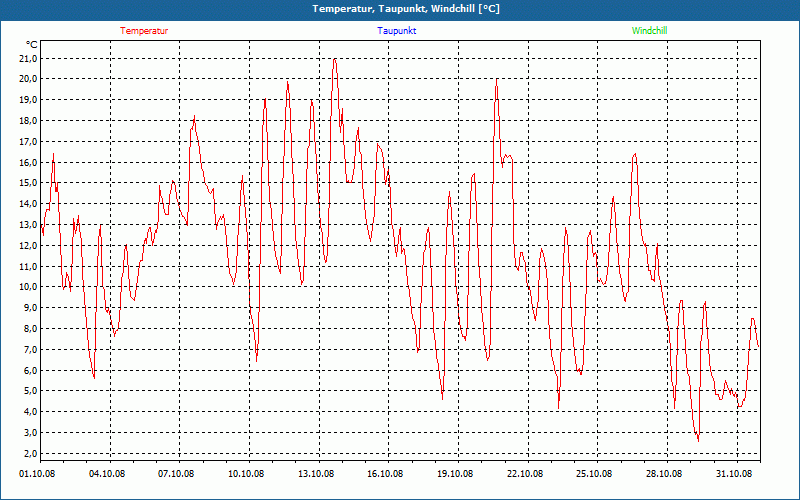Viewport: 800px width, 500px height.
Task: Click the green Windchill legend label
Action: coord(649,31)
